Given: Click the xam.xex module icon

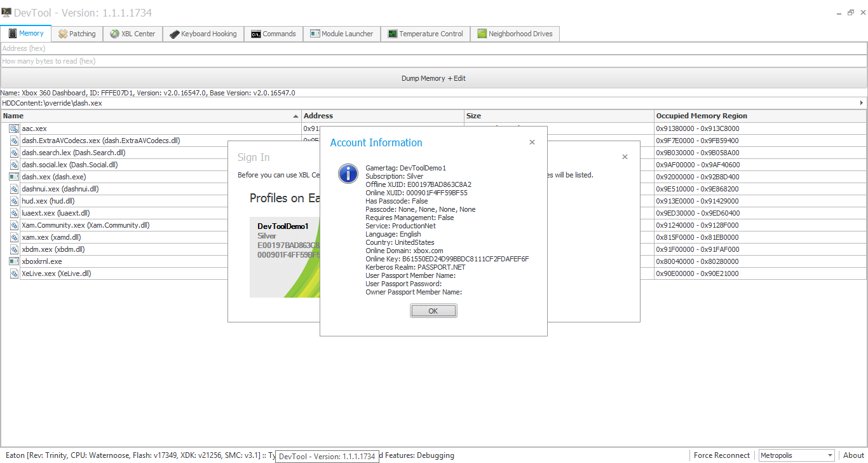Looking at the screenshot, I should coord(14,237).
